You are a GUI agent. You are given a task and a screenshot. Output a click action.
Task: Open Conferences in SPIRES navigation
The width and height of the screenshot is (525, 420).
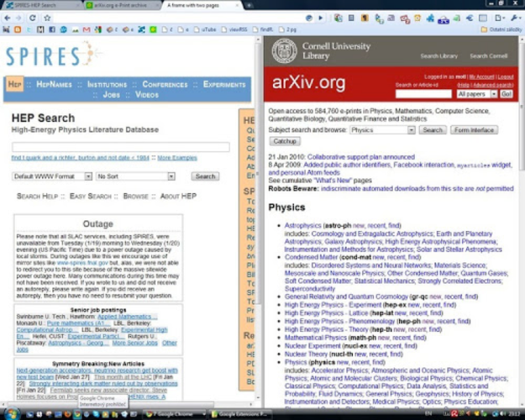pos(165,85)
